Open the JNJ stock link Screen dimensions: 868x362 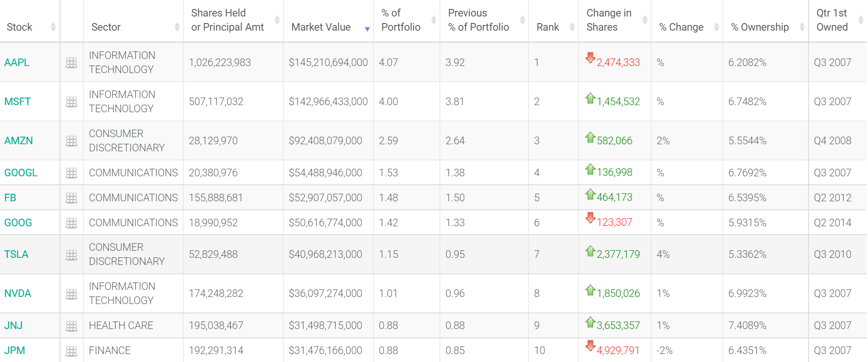tap(13, 326)
